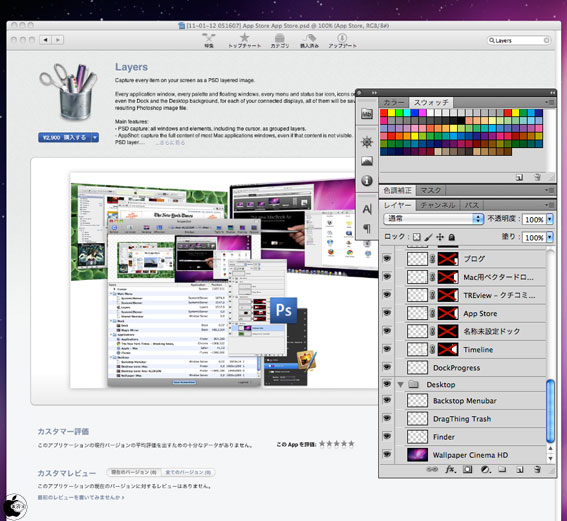
Task: Open the Adjustments panel options menu
Action: pos(550,190)
